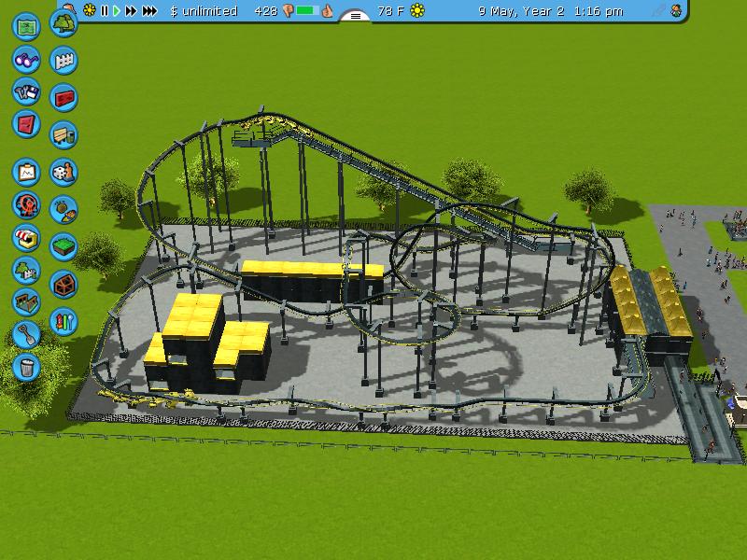747x560 pixels.
Task: Open the grass terrain block icon
Action: point(63,246)
